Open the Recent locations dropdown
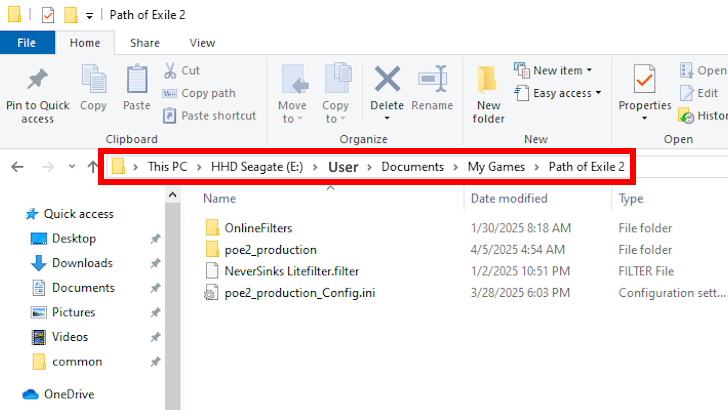The image size is (728, 410). coord(72,166)
